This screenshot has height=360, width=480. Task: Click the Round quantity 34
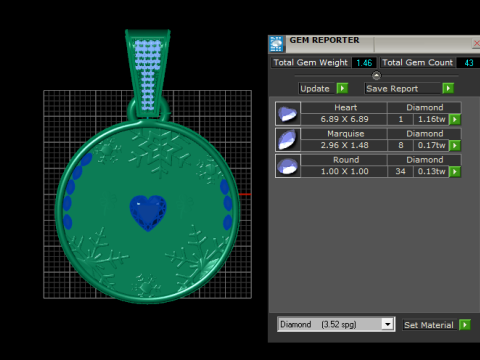point(400,171)
